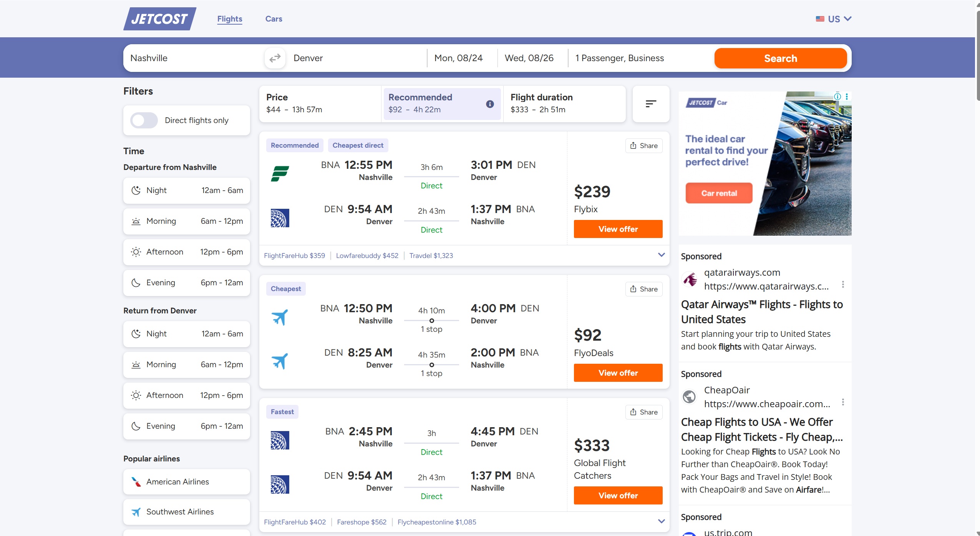Open CheapOair ad options dots
Screen dimensions: 980x536
843,402
